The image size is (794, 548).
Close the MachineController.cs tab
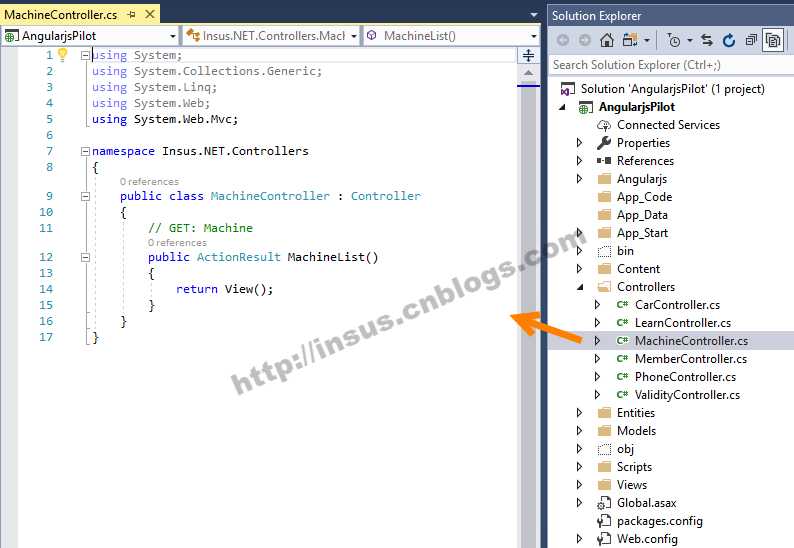150,14
